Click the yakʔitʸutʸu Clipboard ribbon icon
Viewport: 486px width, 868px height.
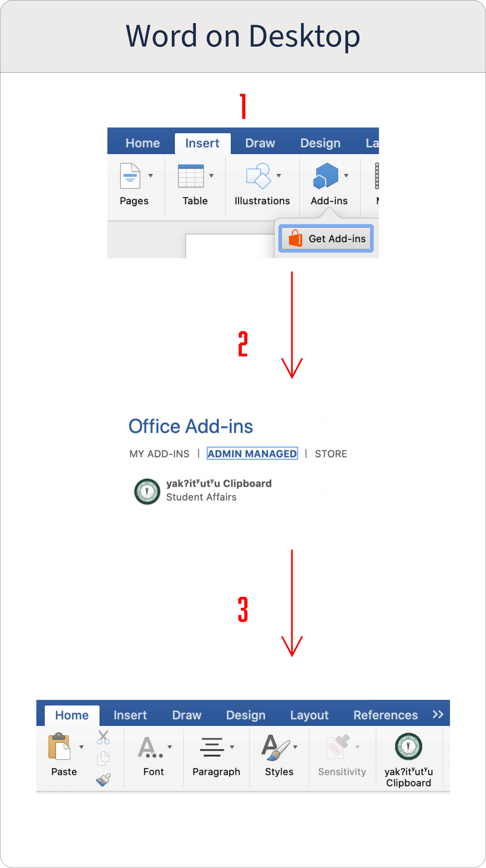tap(408, 746)
